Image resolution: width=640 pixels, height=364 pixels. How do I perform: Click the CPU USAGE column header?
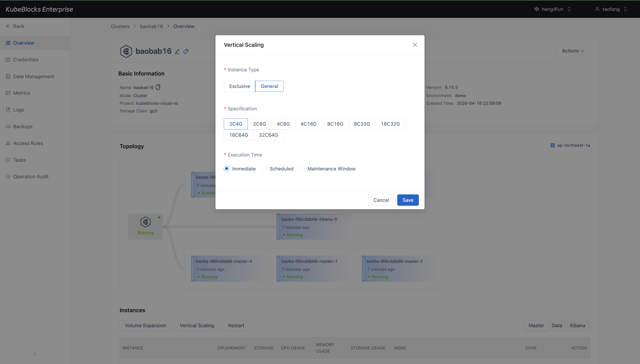coord(293,348)
